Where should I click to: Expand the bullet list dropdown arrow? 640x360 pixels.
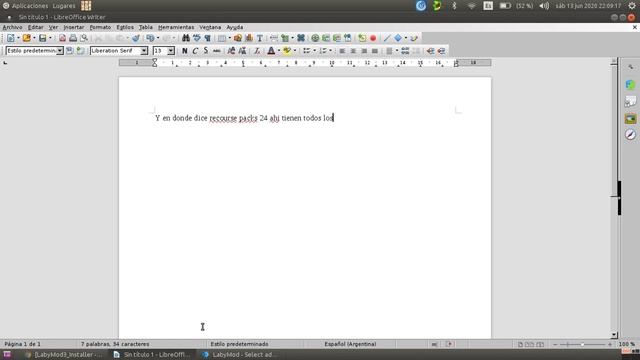pos(314,51)
